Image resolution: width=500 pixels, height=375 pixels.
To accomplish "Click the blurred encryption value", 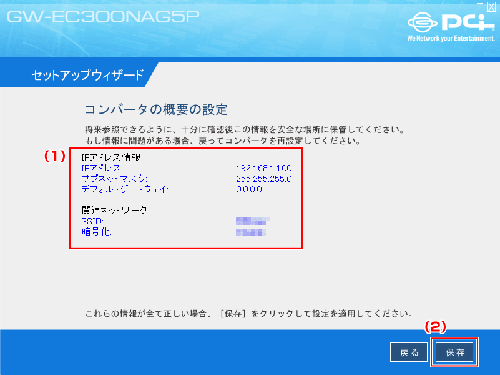I will (251, 232).
